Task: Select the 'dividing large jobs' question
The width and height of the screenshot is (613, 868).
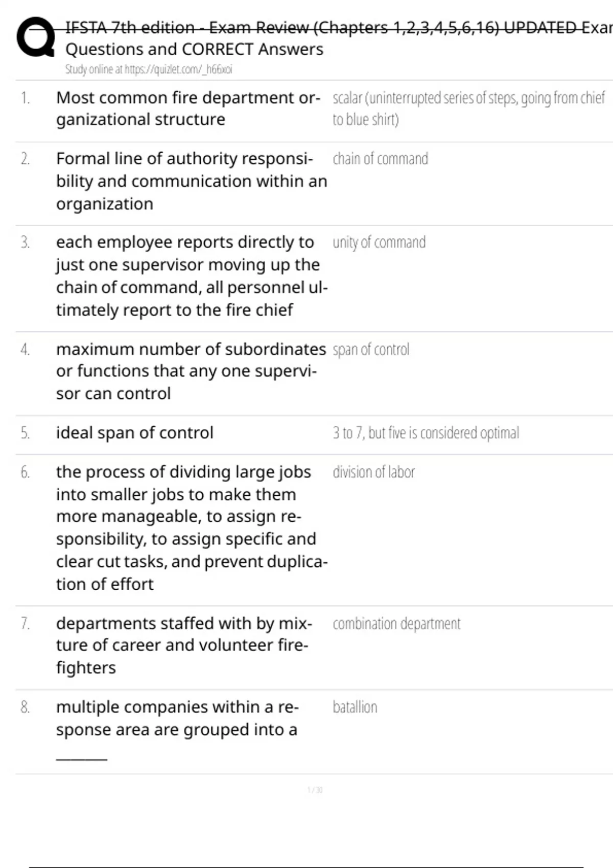Action: tap(191, 527)
